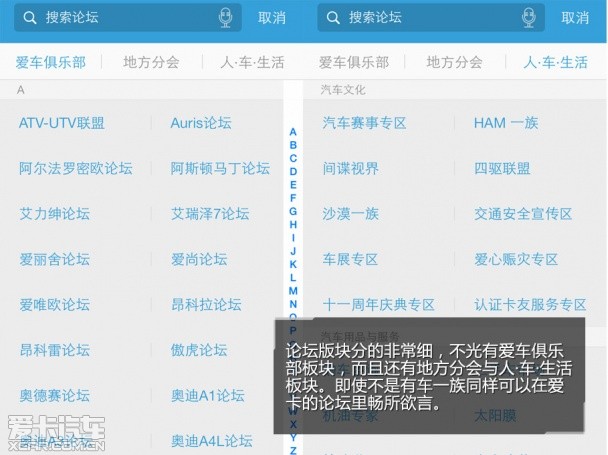Switch to 爱车俱乐部 tab in left panel
Viewport: 608px width, 455px height.
51,62
